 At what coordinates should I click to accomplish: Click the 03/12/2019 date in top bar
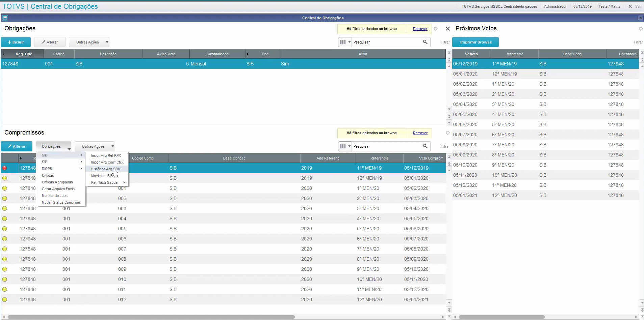coord(583,6)
